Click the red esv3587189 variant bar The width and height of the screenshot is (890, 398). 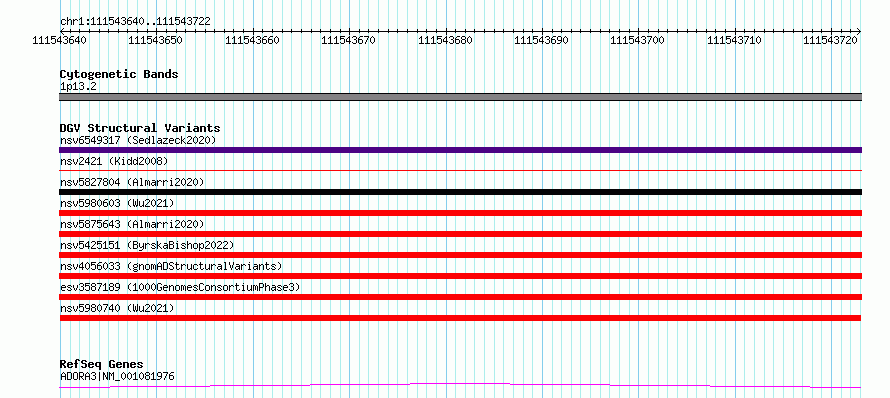coord(460,297)
